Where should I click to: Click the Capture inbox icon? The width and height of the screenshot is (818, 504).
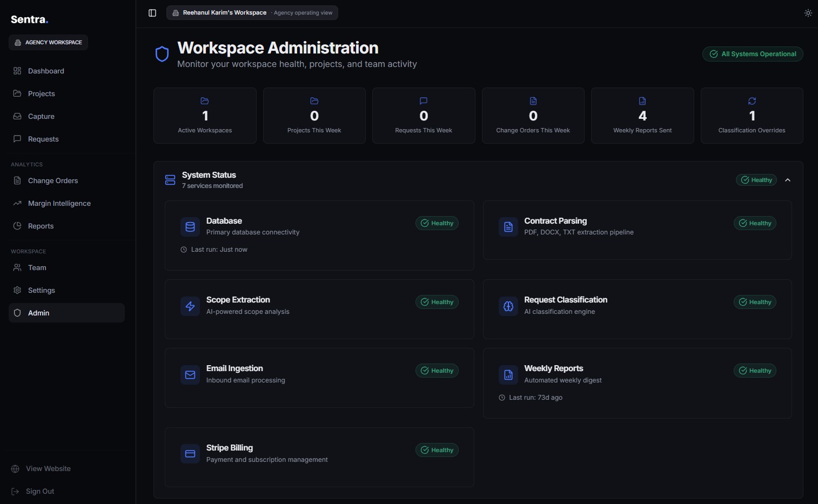(17, 116)
